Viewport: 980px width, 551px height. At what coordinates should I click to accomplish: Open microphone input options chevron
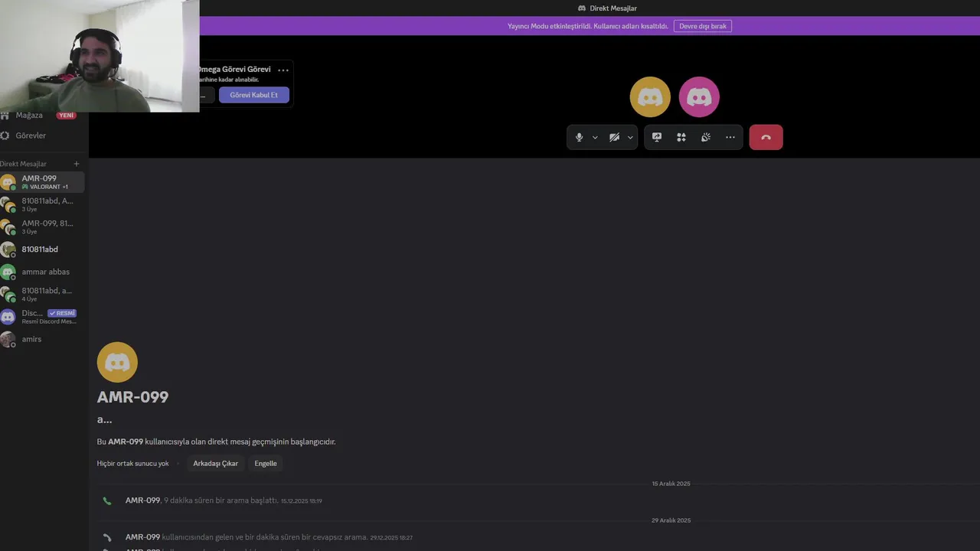coord(595,138)
